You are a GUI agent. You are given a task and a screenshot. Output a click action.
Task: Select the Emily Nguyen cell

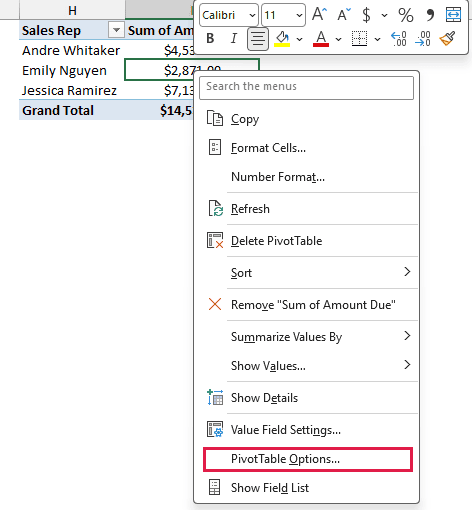[x=72, y=70]
